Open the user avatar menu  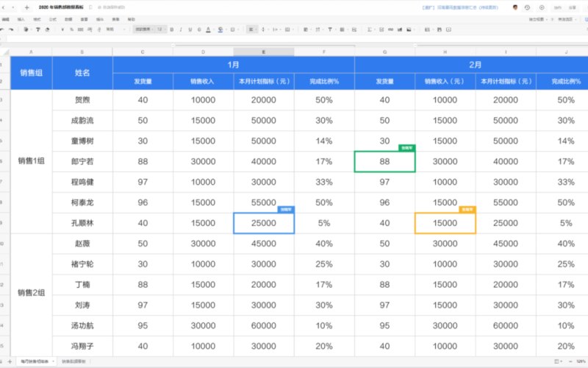(x=515, y=7)
